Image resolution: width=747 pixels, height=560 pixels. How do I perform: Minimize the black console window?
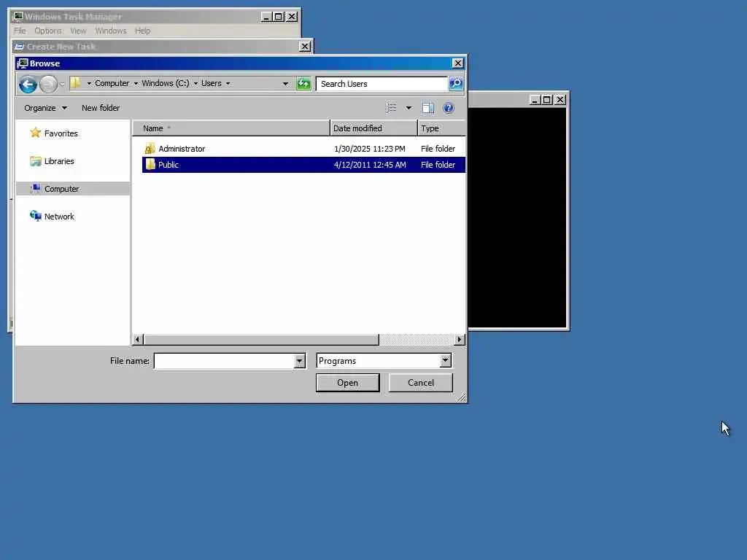[535, 100]
